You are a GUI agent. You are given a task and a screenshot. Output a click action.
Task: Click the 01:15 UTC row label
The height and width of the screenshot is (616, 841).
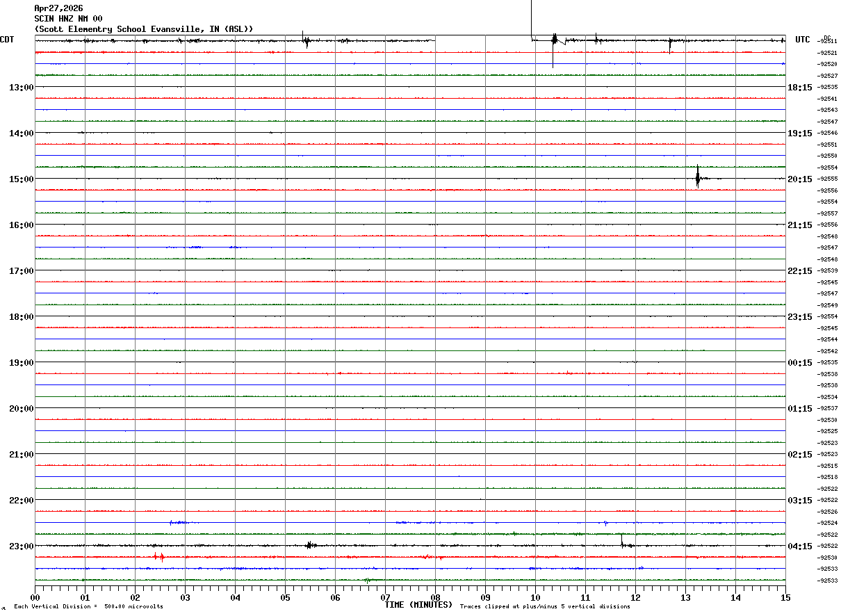tap(799, 408)
